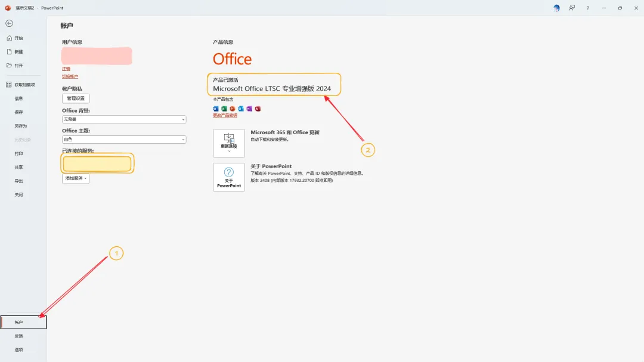
Task: Close the PowerPoint window
Action: [x=636, y=8]
